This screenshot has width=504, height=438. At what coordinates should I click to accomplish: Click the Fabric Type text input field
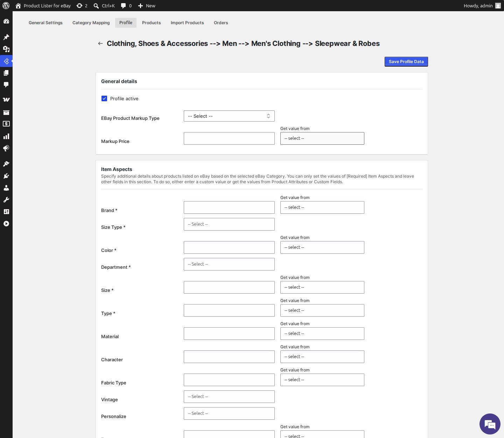tap(229, 380)
